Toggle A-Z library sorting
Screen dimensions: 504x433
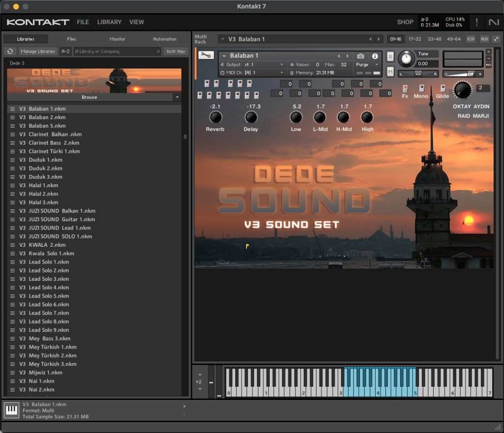pos(65,51)
